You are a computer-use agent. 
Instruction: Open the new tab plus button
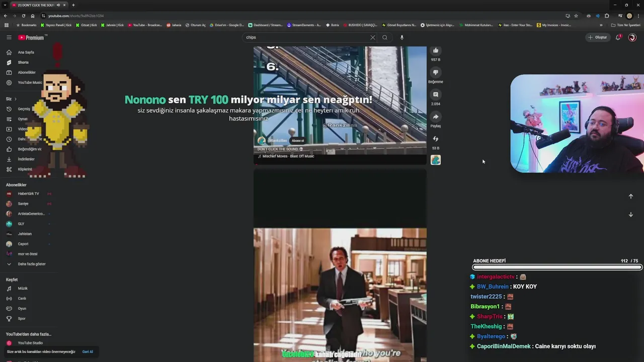point(73,5)
